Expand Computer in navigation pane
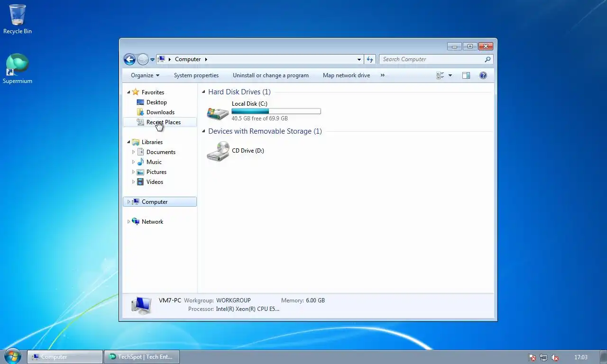607x364 pixels. (x=129, y=202)
